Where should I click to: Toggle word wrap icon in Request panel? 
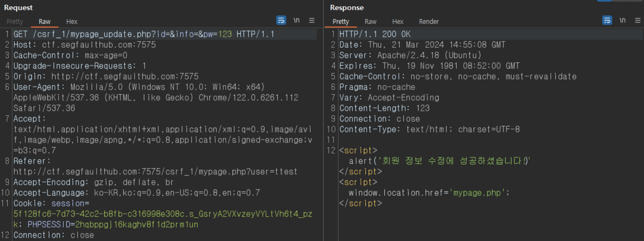tap(281, 20)
